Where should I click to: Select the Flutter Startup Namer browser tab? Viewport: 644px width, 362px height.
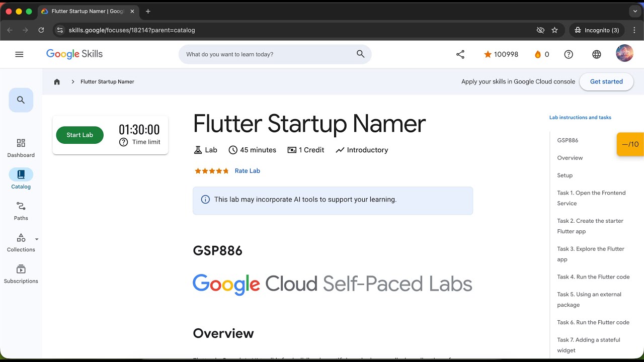coord(89,11)
